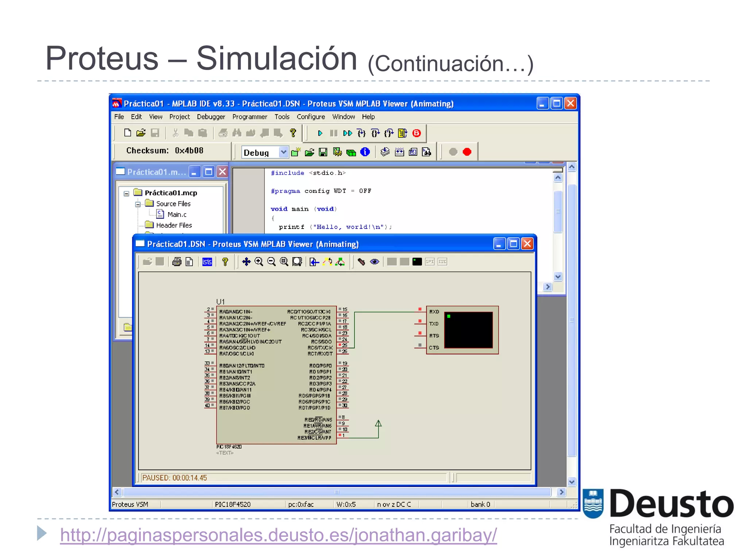Click the right arrow of MPLAB horizontal scrollbar

[561, 492]
